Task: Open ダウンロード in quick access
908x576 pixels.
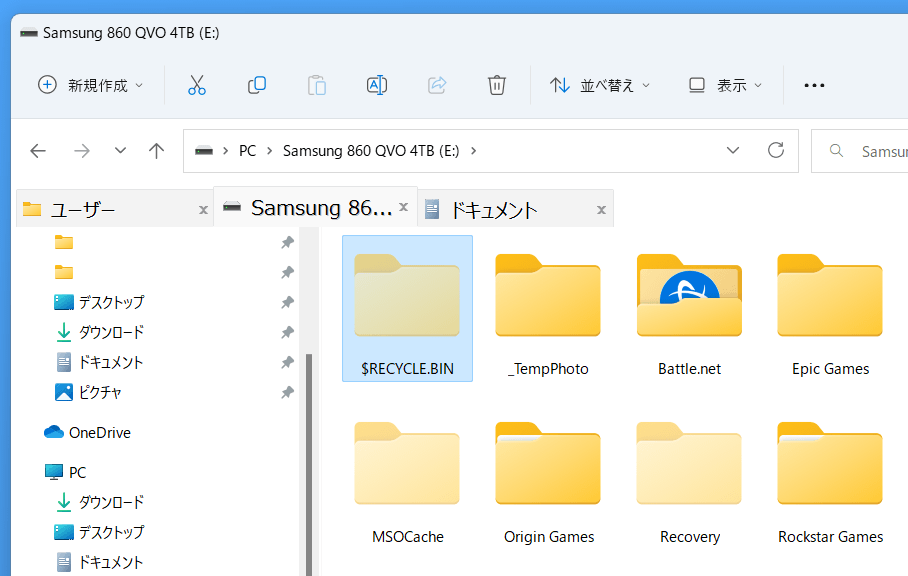Action: point(98,332)
